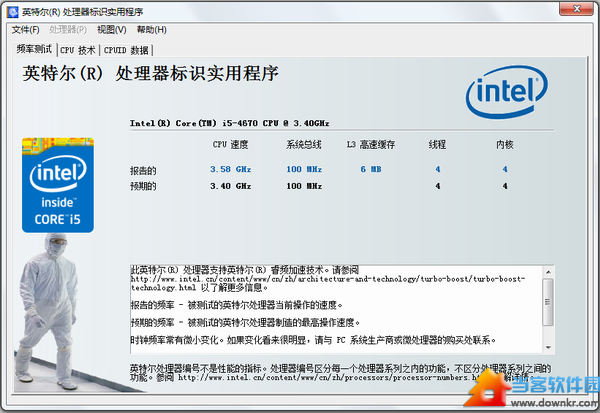Switch to the 频率测试 tab
600x413 pixels.
click(34, 49)
